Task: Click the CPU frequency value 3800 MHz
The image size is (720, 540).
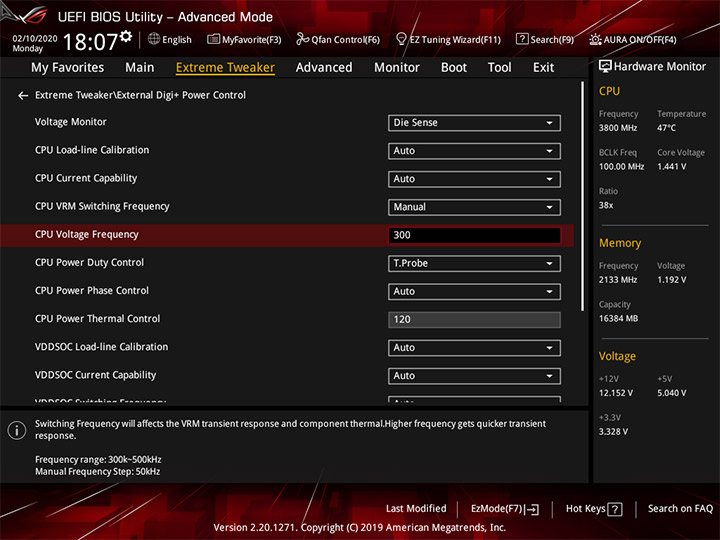Action: (x=618, y=128)
